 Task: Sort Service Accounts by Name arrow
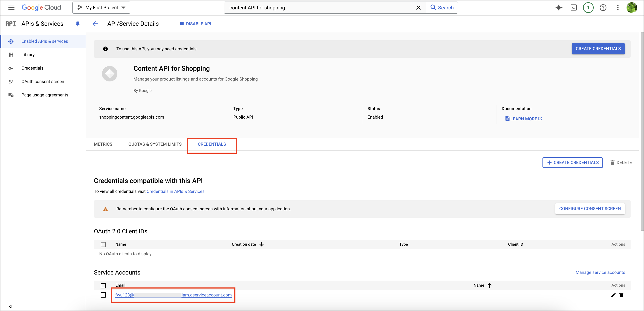point(489,285)
